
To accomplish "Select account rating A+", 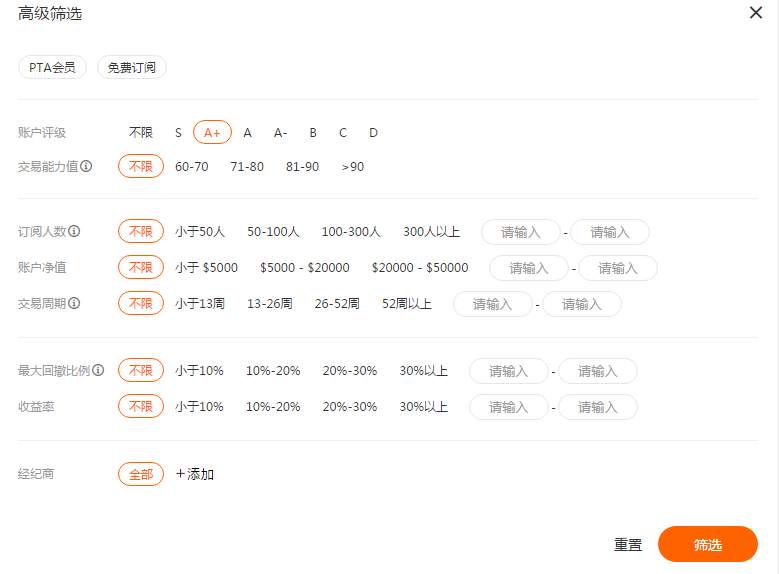I will pyautogui.click(x=212, y=133).
